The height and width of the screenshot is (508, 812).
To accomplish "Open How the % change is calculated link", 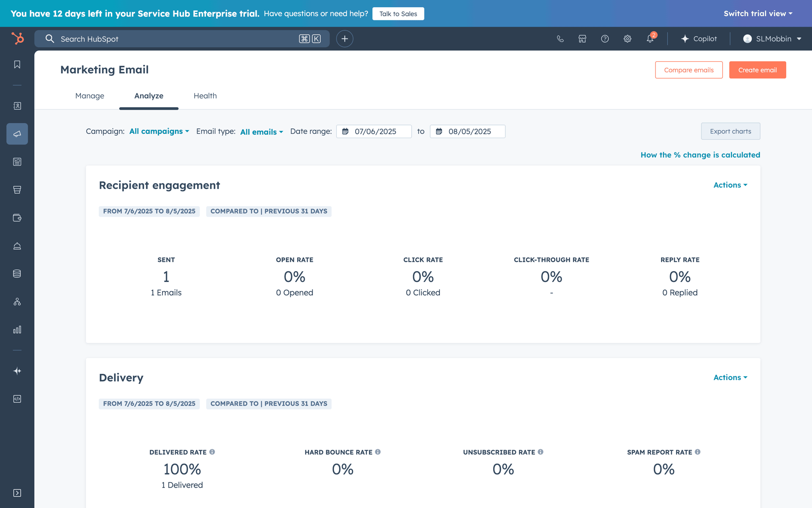I will (700, 155).
